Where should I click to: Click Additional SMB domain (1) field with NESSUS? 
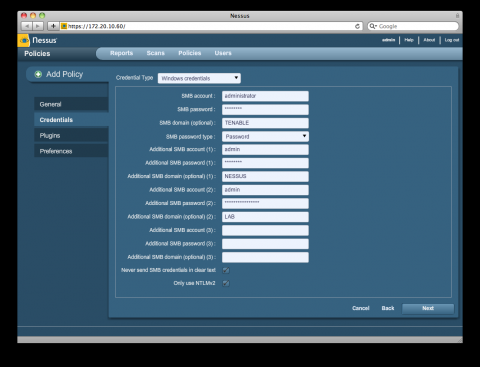click(x=265, y=176)
